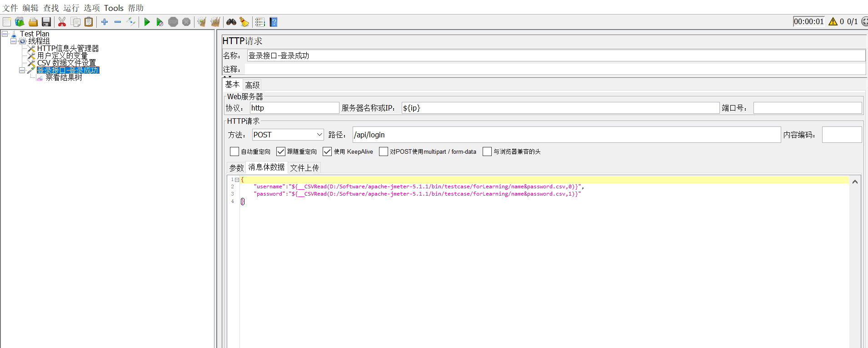Select 察看结果树 in tree
Image resolution: width=868 pixels, height=348 pixels.
[64, 77]
